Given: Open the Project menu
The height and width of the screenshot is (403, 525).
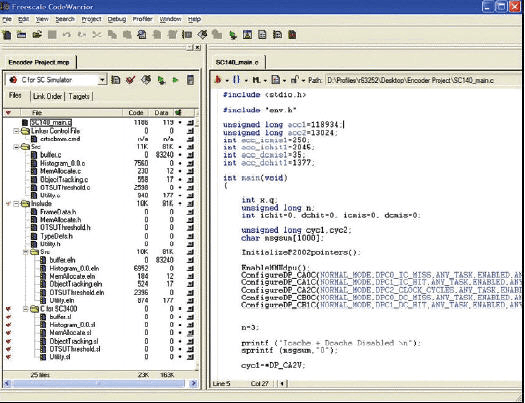Looking at the screenshot, I should 91,19.
